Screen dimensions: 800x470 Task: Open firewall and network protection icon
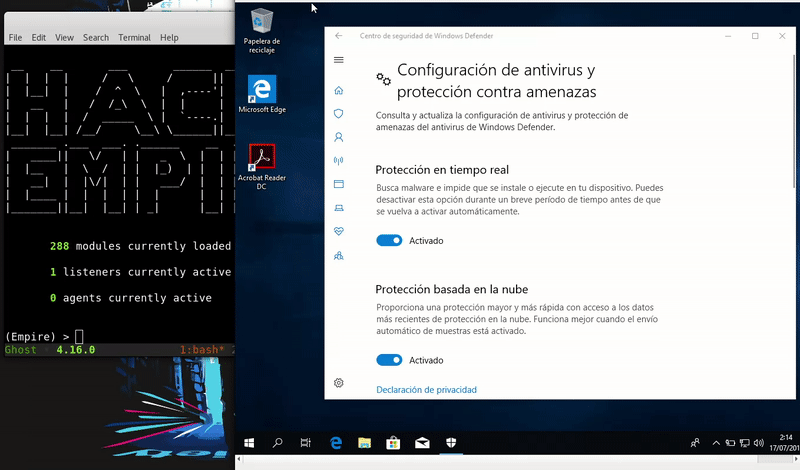click(x=338, y=161)
